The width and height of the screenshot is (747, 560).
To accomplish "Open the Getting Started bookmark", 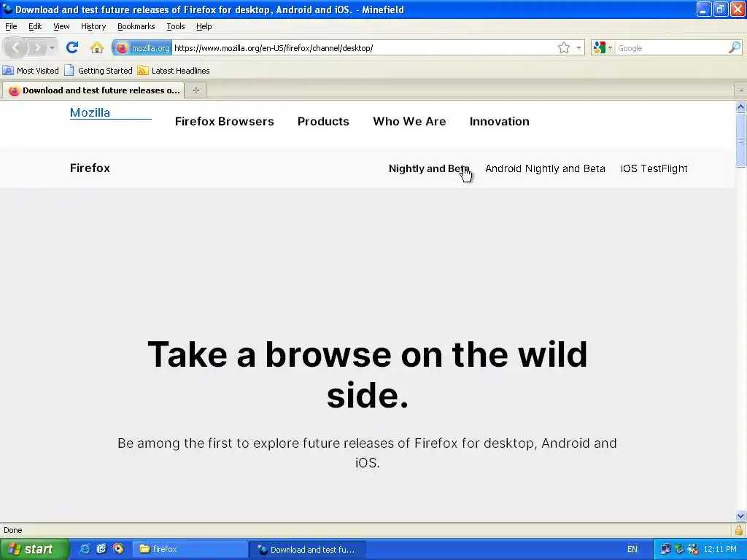I will pyautogui.click(x=98, y=71).
